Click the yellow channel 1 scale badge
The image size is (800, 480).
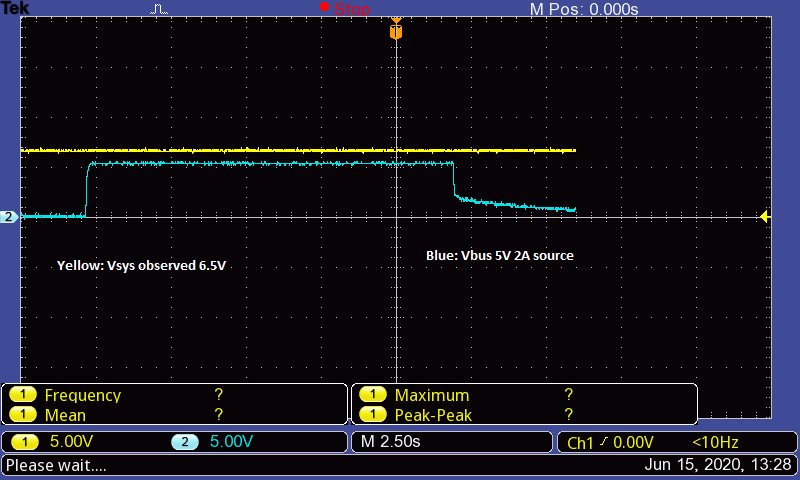[x=24, y=442]
